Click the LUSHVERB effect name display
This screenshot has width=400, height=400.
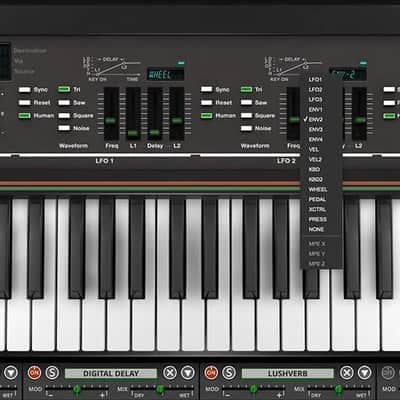[x=287, y=373]
